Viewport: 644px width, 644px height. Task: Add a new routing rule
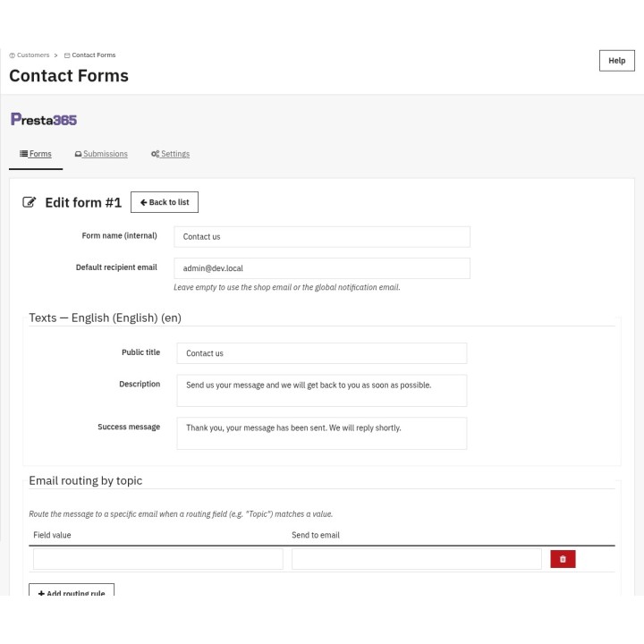click(72, 589)
